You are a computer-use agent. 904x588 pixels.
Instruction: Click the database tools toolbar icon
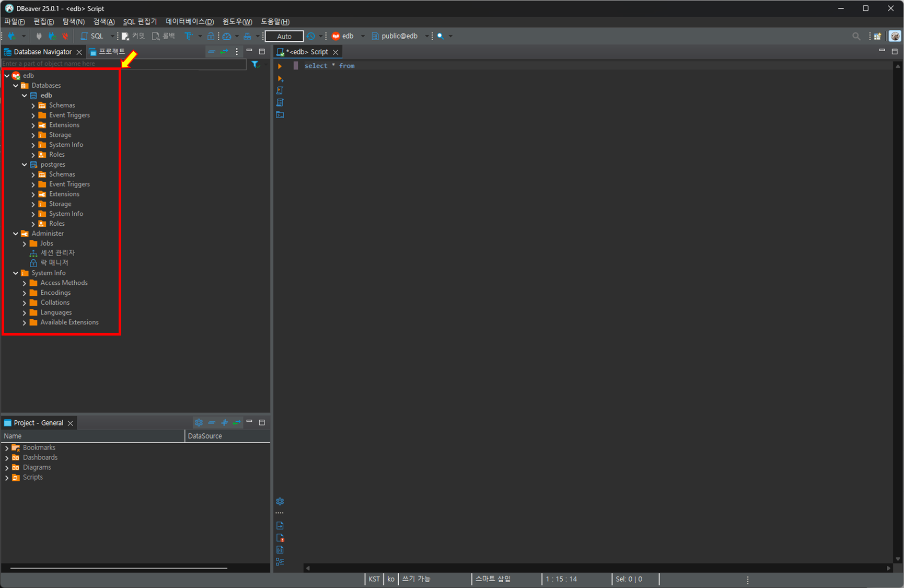coord(247,36)
